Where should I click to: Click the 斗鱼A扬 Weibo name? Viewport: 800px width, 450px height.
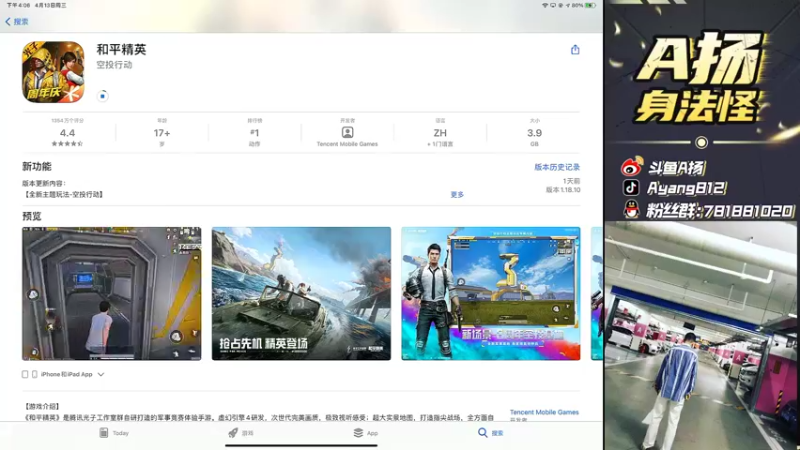point(677,167)
